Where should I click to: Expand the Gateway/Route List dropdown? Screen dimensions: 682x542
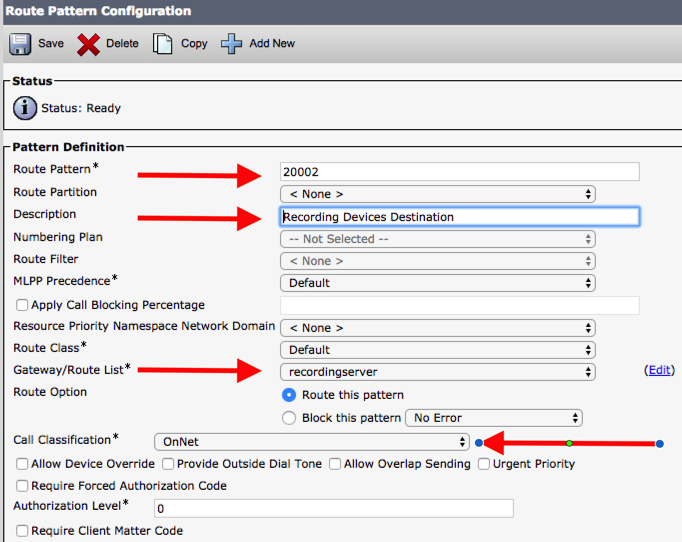coord(437,372)
